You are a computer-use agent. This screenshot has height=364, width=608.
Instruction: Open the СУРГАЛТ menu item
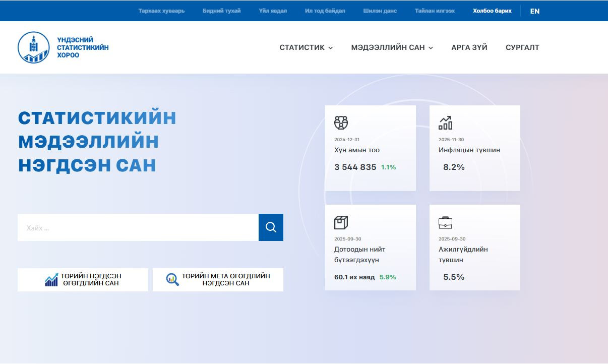[x=522, y=47]
